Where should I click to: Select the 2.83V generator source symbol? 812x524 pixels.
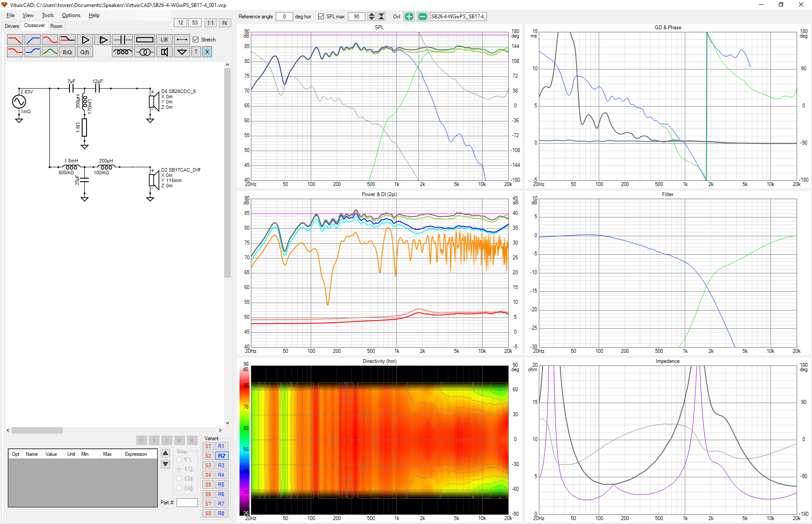(19, 102)
